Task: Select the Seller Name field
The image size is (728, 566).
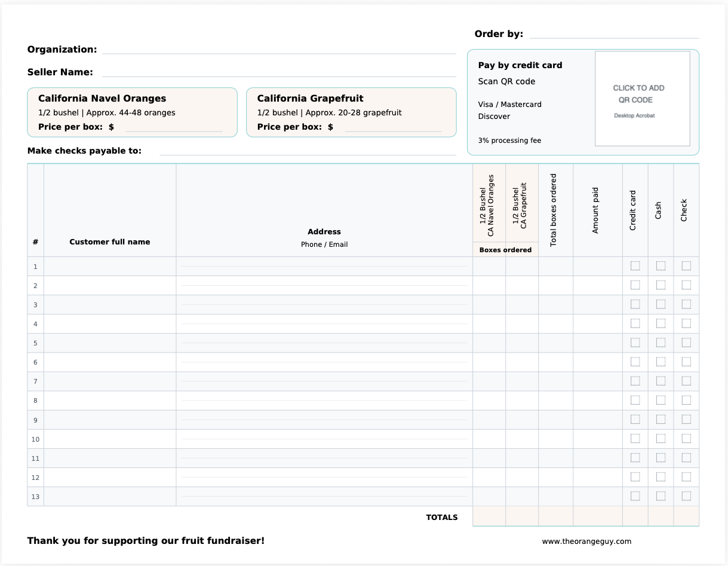Action: click(x=279, y=71)
